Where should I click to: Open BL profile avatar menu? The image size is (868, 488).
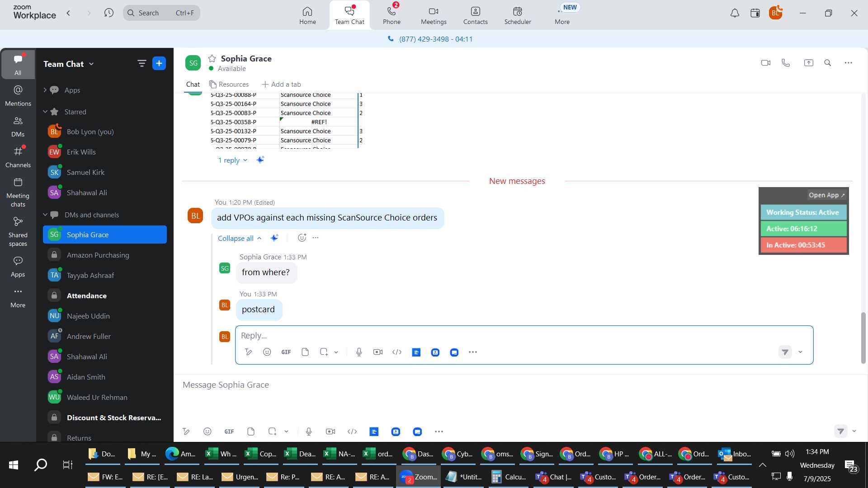(775, 13)
